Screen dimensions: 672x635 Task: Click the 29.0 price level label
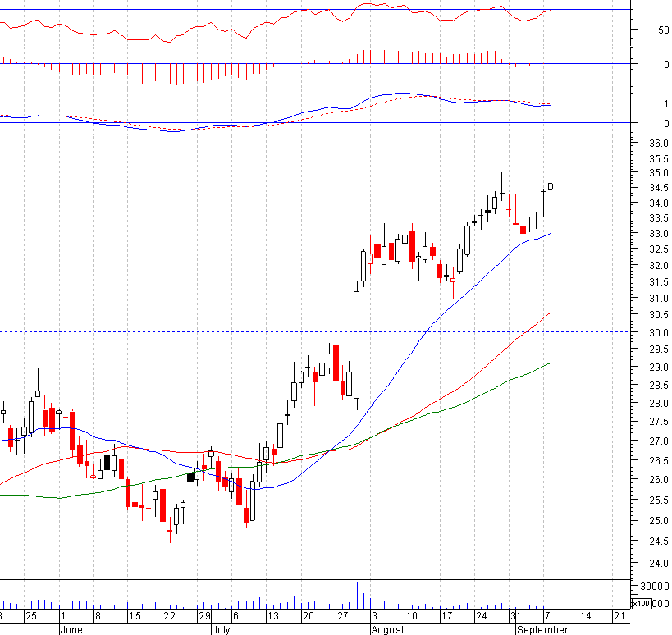(x=659, y=368)
